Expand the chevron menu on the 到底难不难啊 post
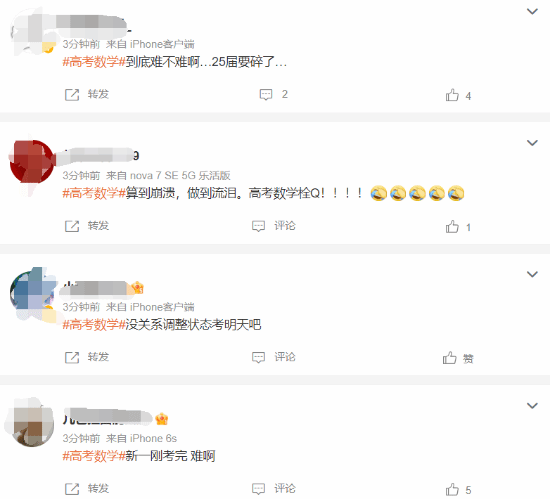 click(532, 12)
